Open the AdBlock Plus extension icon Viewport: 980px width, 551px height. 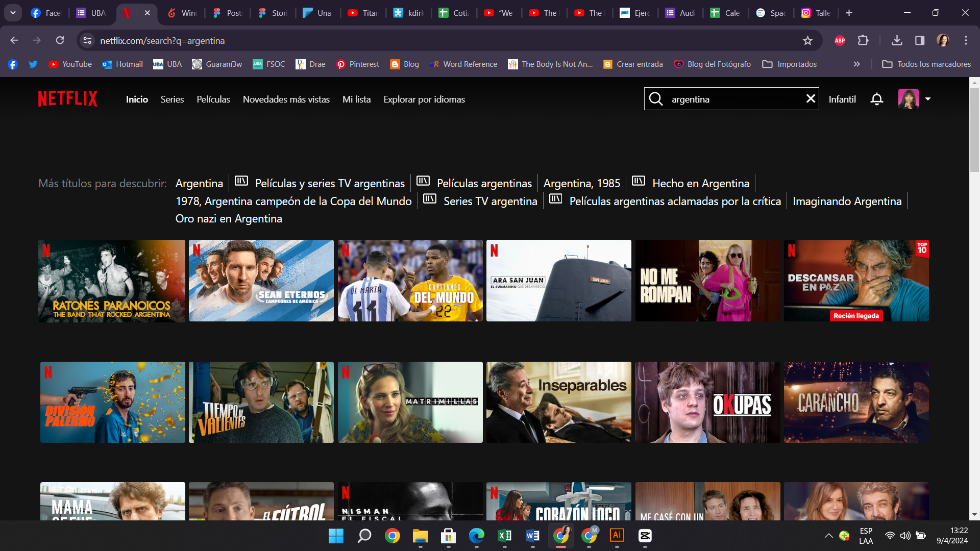tap(840, 40)
